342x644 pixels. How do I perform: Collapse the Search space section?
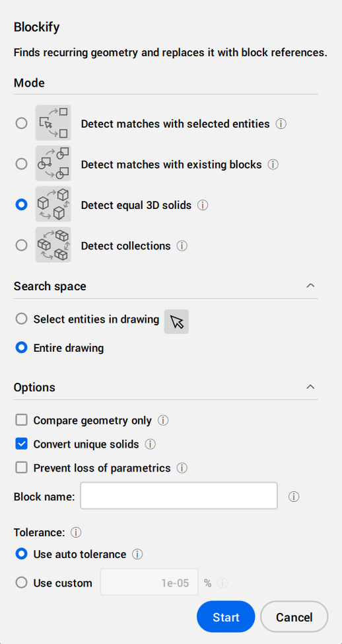point(310,286)
